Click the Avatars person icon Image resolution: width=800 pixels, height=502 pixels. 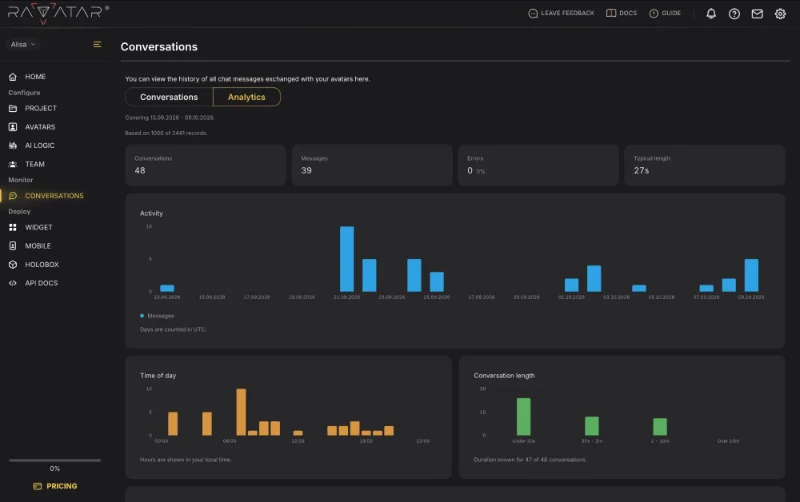13,127
